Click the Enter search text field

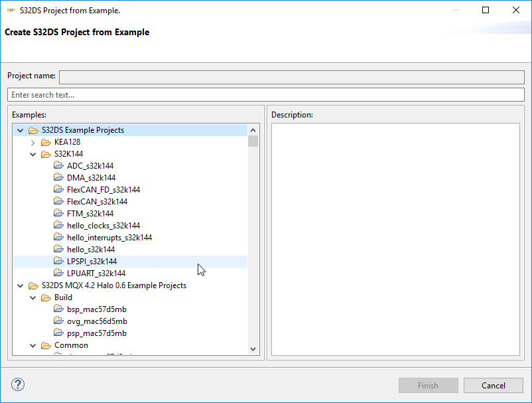point(266,95)
